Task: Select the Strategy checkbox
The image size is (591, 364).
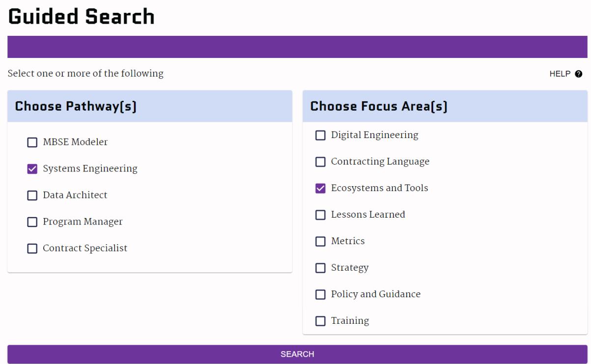Action: click(320, 268)
